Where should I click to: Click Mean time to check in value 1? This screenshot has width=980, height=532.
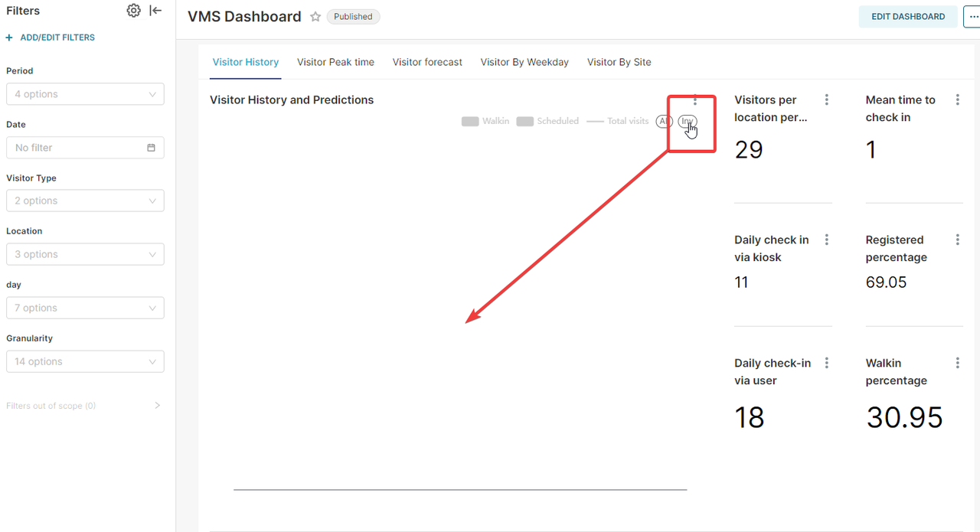[871, 149]
